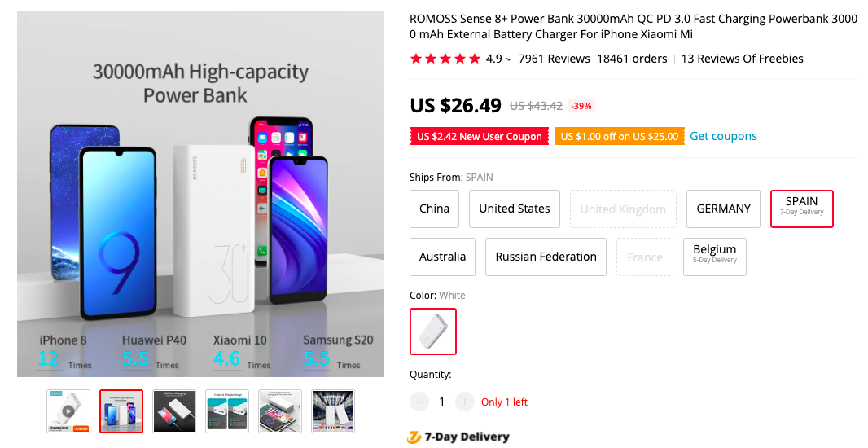Viewport: 868px width, 448px height.
Task: Select the White color swatch
Action: tap(433, 332)
